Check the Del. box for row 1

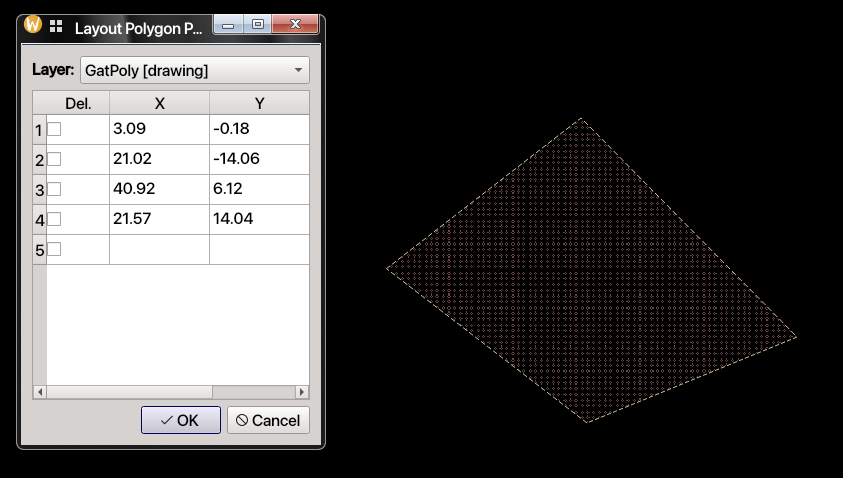(55, 129)
